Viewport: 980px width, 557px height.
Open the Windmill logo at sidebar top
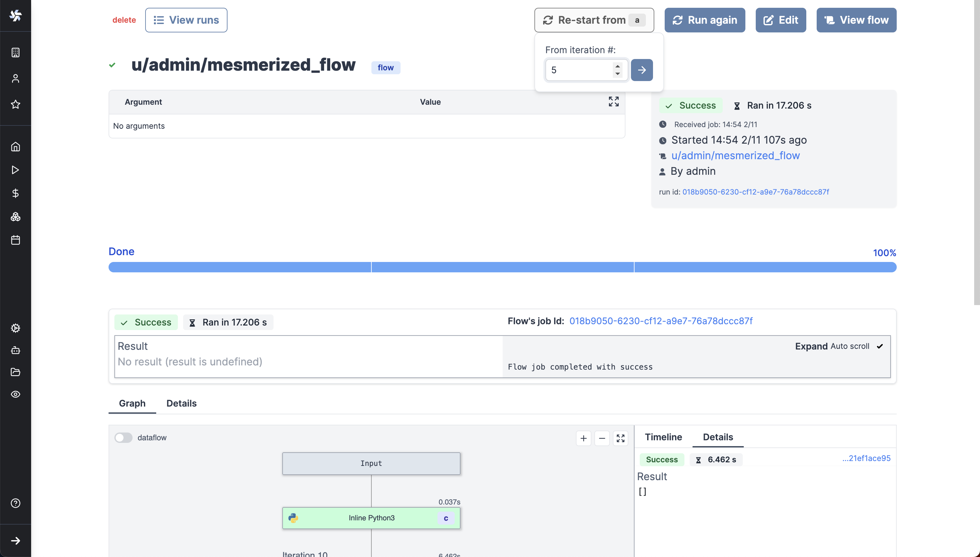click(15, 15)
